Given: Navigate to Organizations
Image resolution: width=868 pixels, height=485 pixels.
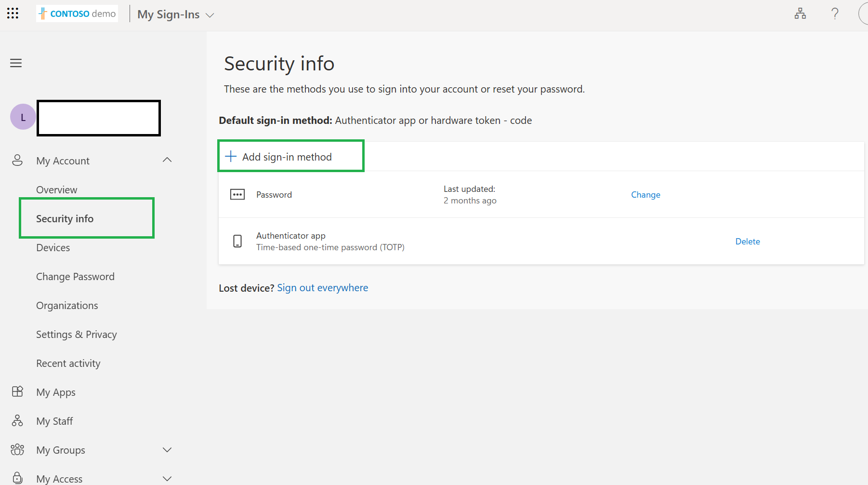Looking at the screenshot, I should click(x=67, y=306).
